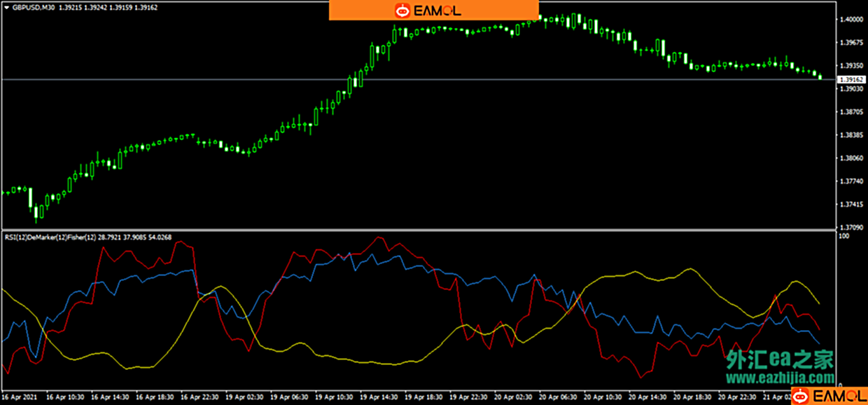Click the 1.40000 level on price axis
This screenshot has height=405, width=868.
tap(850, 20)
